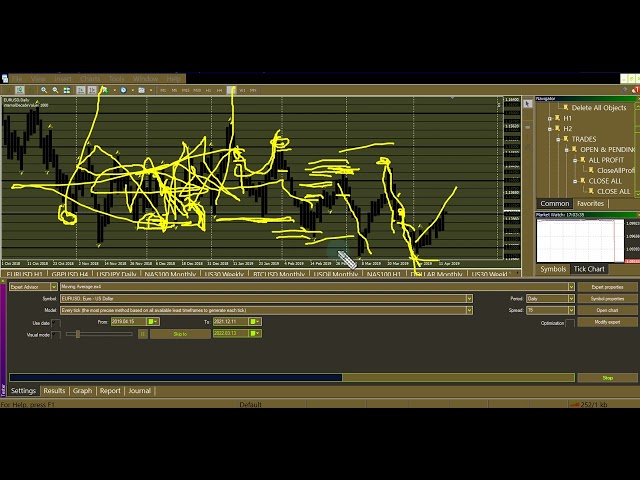Adjust the Visual mode speed slider
640x480 pixels.
78,334
